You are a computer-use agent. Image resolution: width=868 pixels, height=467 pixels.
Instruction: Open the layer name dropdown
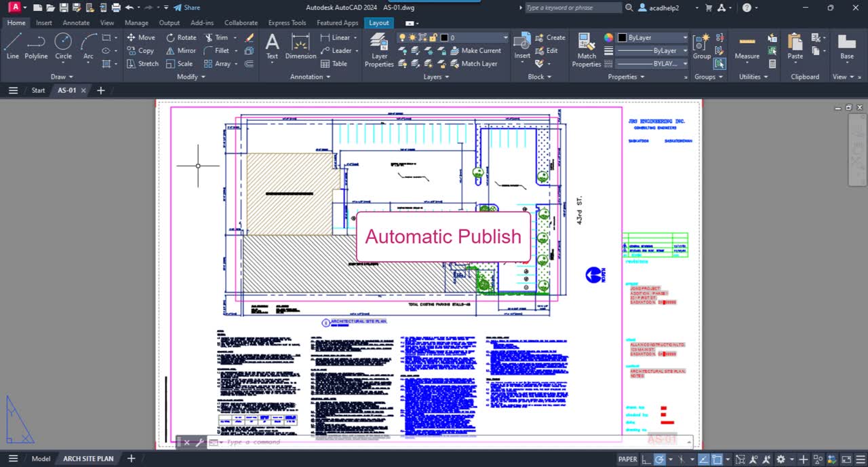[x=475, y=38]
